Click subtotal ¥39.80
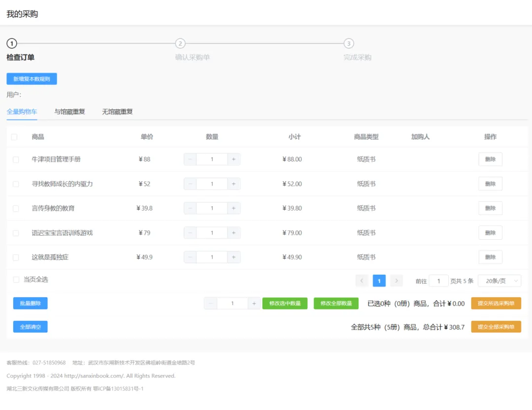532x410 pixels. point(292,208)
